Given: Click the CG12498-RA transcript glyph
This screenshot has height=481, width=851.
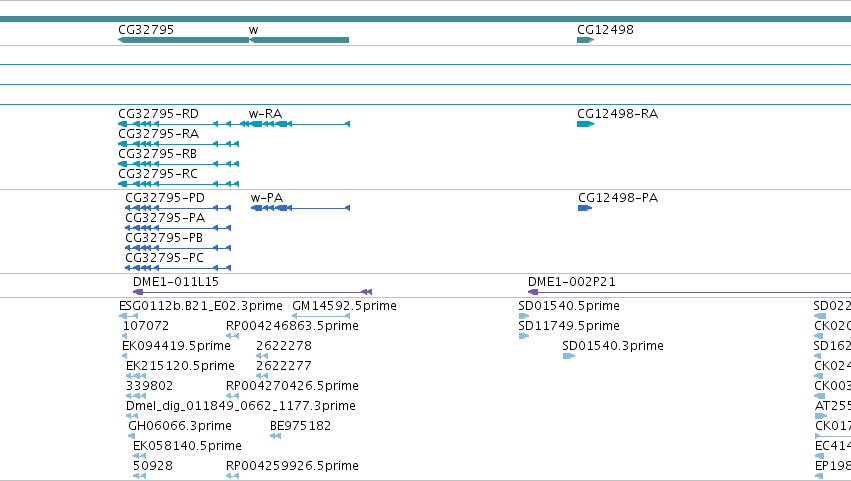Looking at the screenshot, I should [x=586, y=124].
